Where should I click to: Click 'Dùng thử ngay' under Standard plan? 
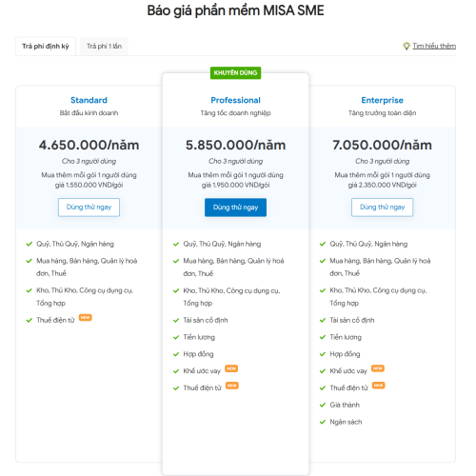[x=89, y=208]
